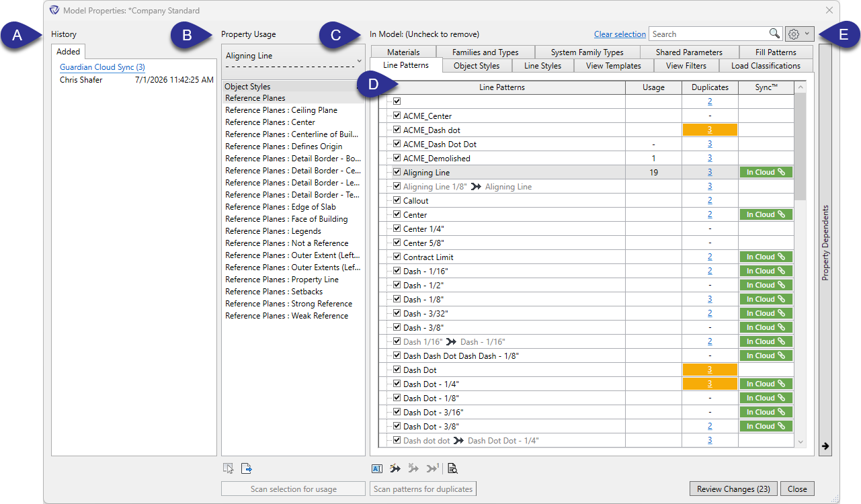The image size is (861, 504).
Task: Click the app logo in the title bar
Action: pos(54,11)
